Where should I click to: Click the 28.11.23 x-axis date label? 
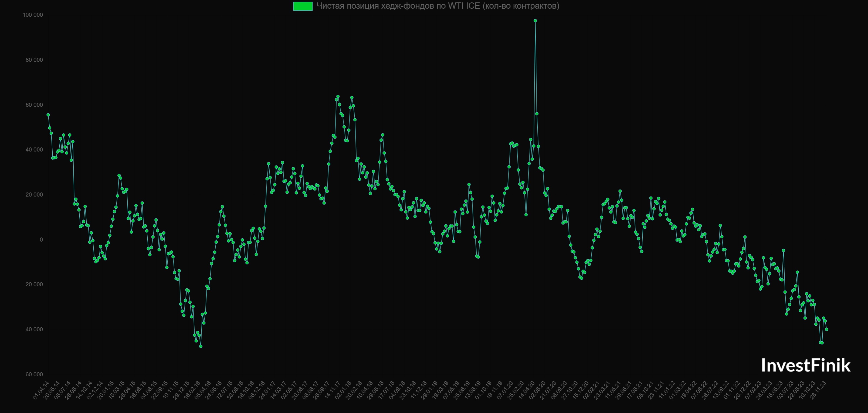click(818, 390)
